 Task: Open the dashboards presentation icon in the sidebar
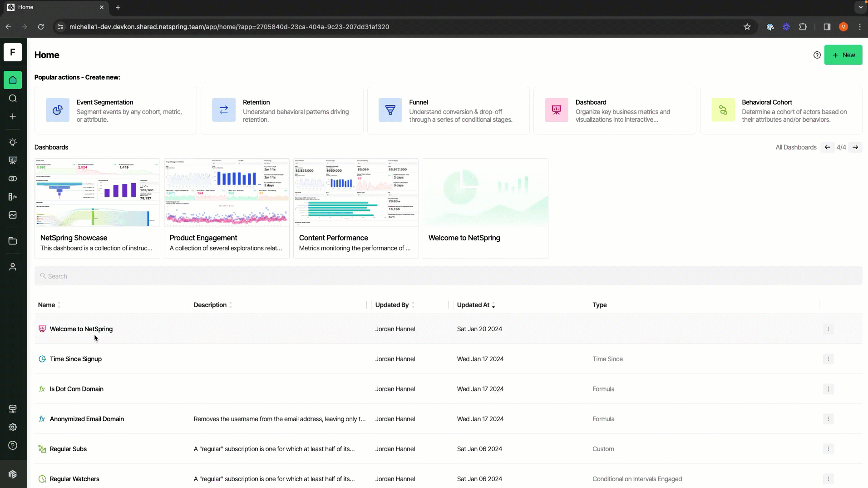(x=13, y=160)
